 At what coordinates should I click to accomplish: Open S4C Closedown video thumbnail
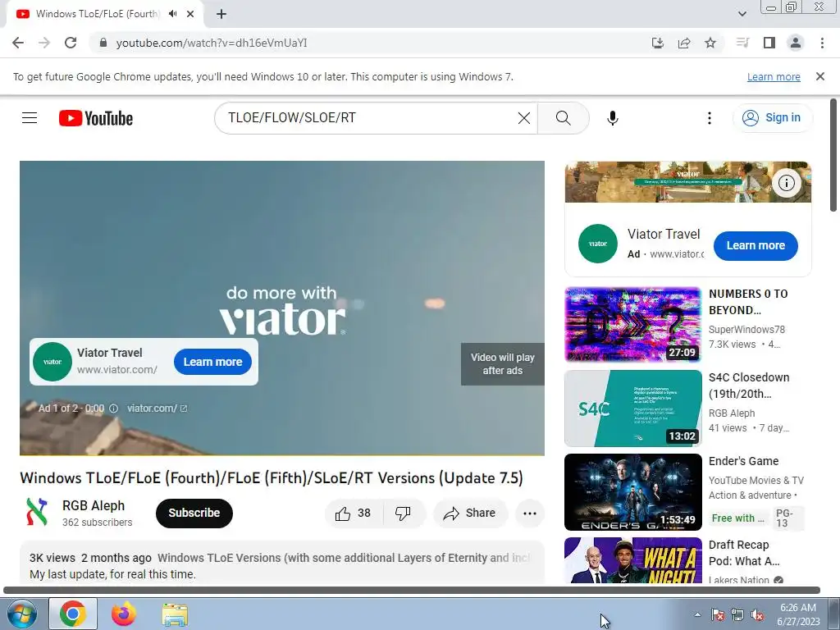point(632,409)
